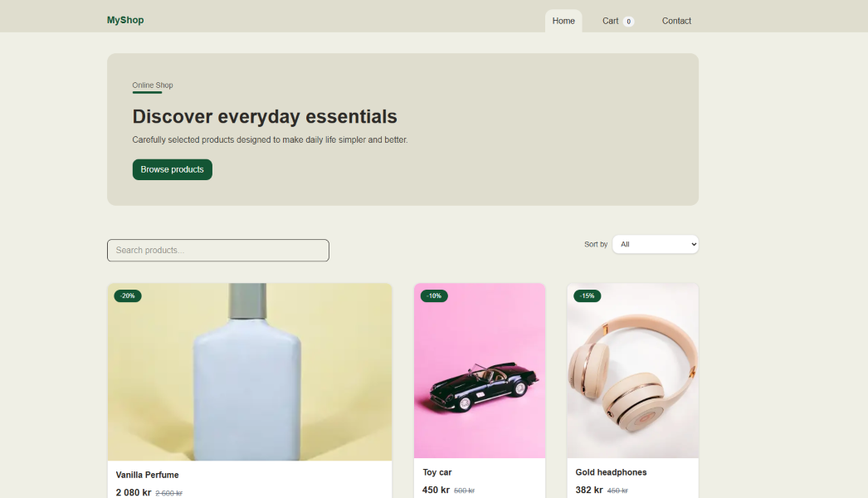
Task: Click the -15% discount badge
Action: 587,295
